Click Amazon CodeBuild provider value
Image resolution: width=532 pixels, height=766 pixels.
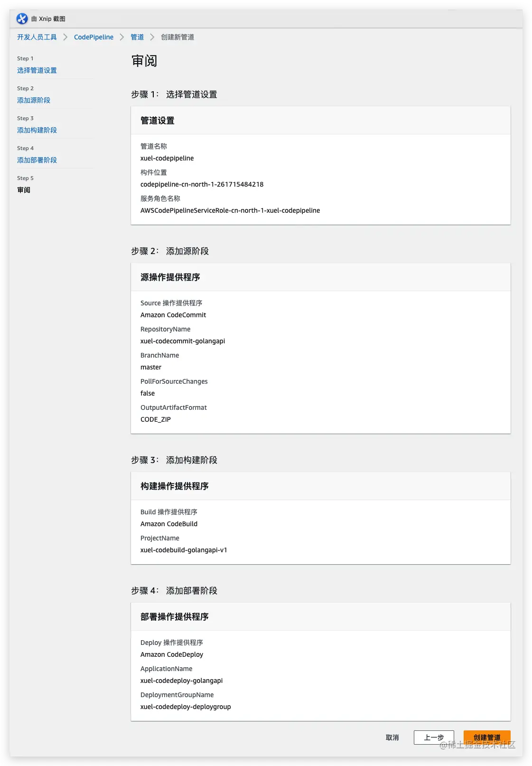click(169, 524)
